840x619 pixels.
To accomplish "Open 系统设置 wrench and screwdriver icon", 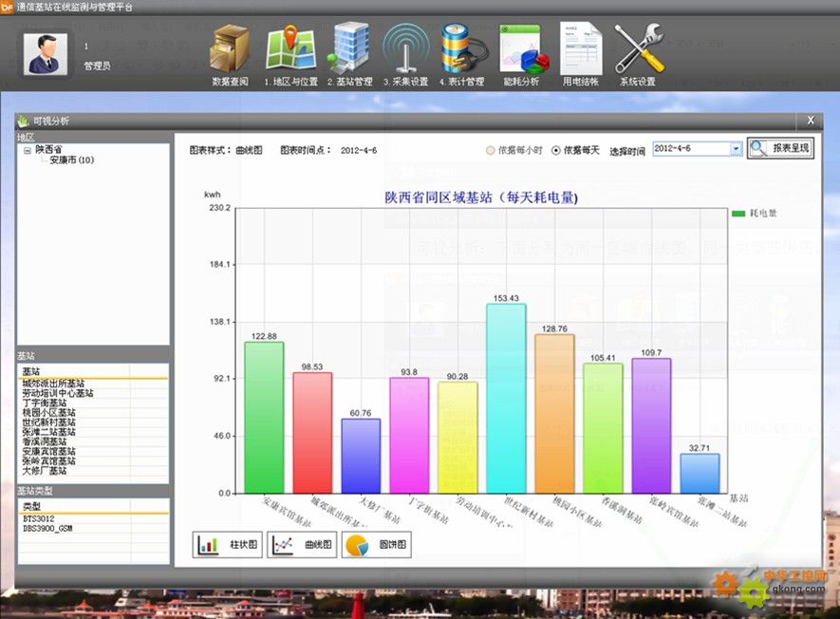I will pos(638,49).
